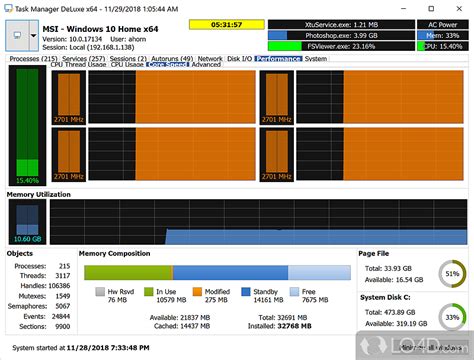
Task: Click the FSViewer.exe 23.16% CPU bar
Action: [341, 46]
